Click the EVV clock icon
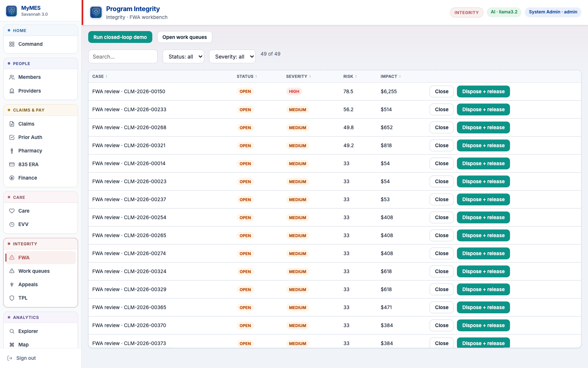 coord(12,224)
